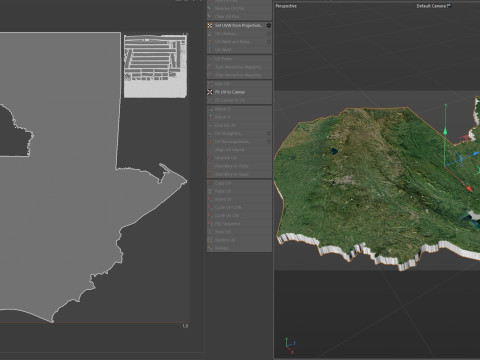Viewport: 480px width, 360px height.
Task: Open Set UVW from Projection options gear
Action: coord(269,25)
